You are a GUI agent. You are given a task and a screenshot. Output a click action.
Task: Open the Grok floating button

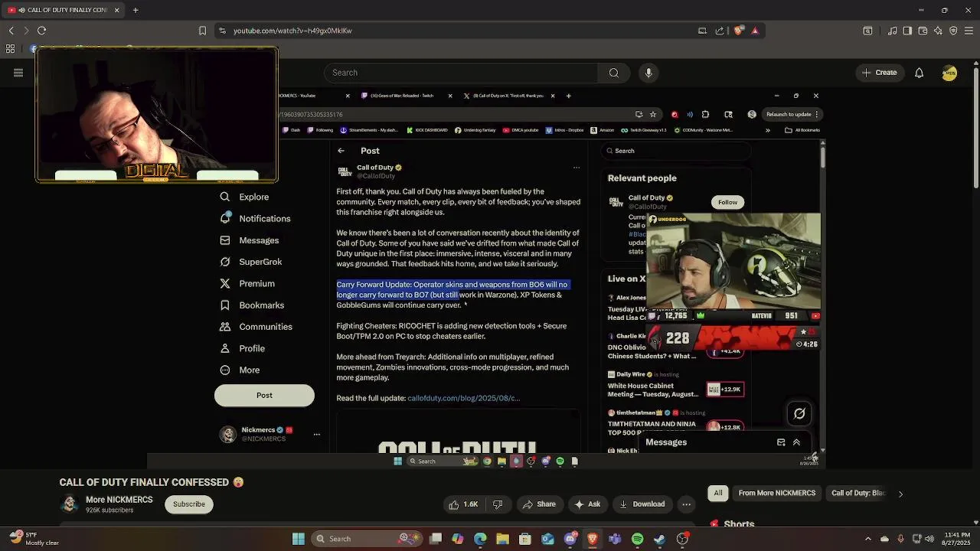[799, 413]
